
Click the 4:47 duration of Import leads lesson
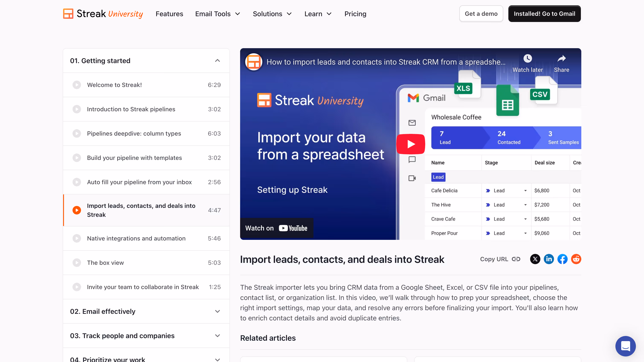[214, 210]
